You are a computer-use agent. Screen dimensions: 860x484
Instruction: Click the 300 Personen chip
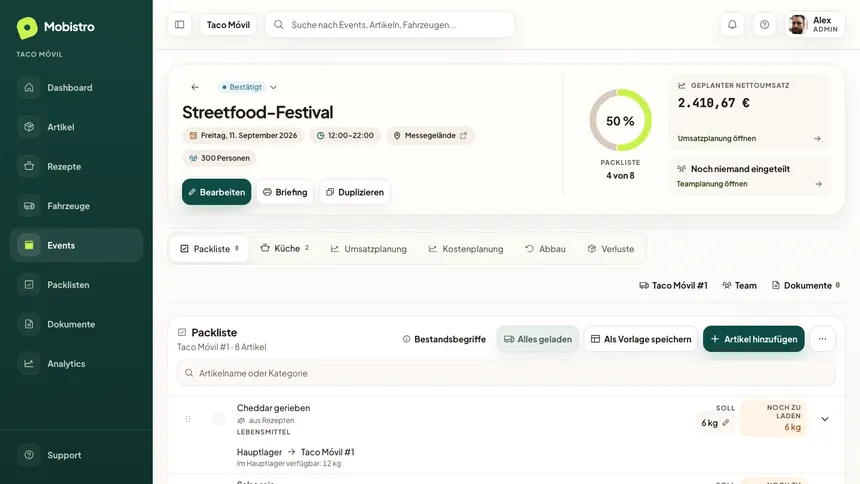click(x=219, y=158)
